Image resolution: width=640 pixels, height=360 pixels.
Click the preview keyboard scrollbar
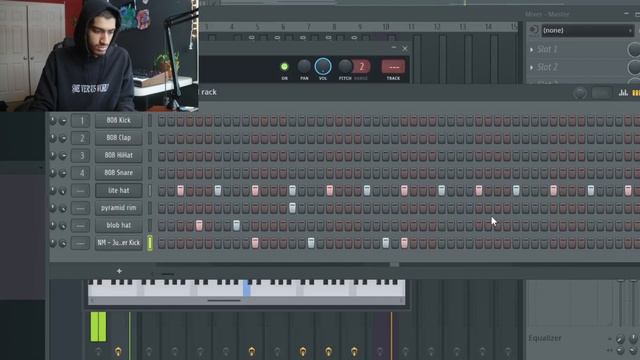coord(224,301)
